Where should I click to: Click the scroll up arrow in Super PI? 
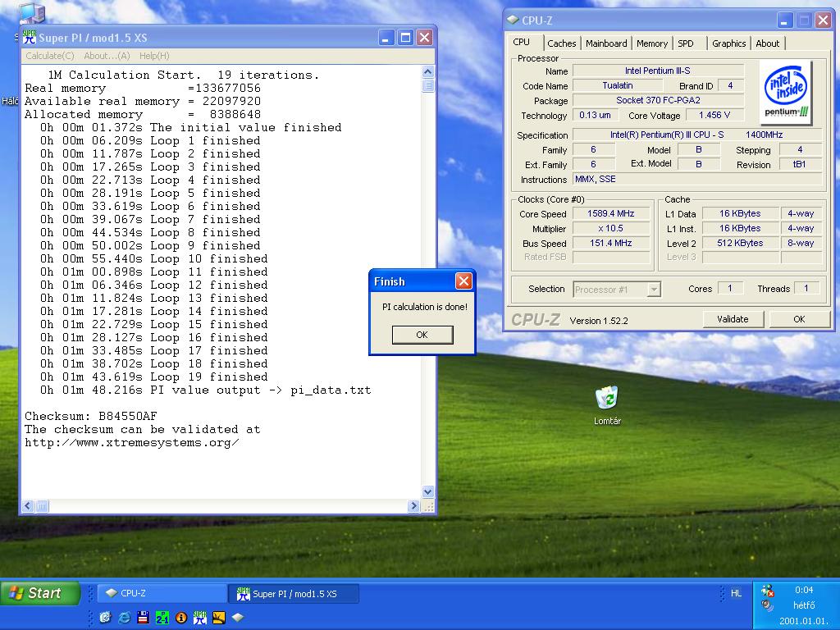[x=428, y=72]
